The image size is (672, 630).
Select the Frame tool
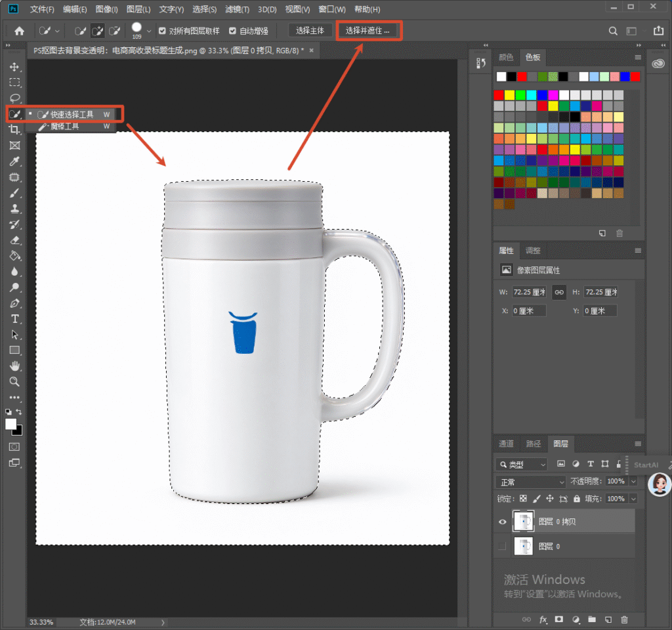pos(14,145)
